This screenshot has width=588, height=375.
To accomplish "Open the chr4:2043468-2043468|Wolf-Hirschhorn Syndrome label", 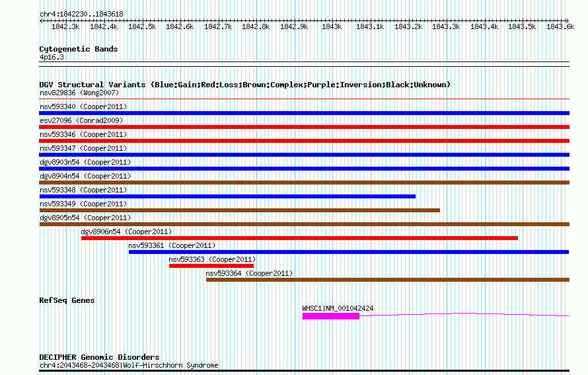I will point(129,365).
